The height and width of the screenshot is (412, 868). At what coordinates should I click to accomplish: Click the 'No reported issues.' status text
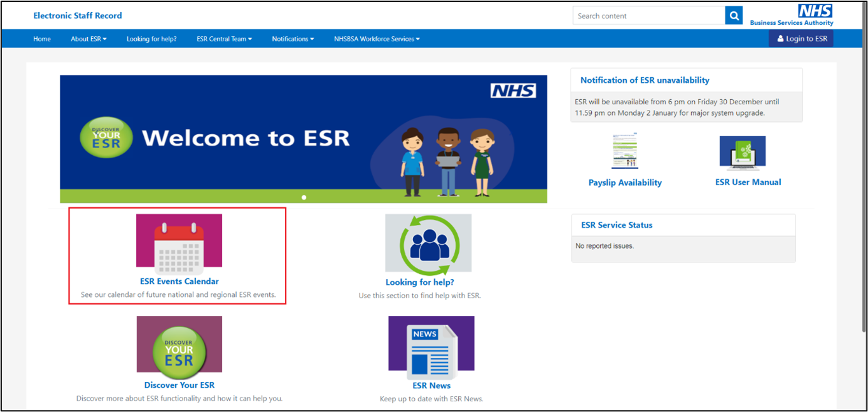coord(605,246)
